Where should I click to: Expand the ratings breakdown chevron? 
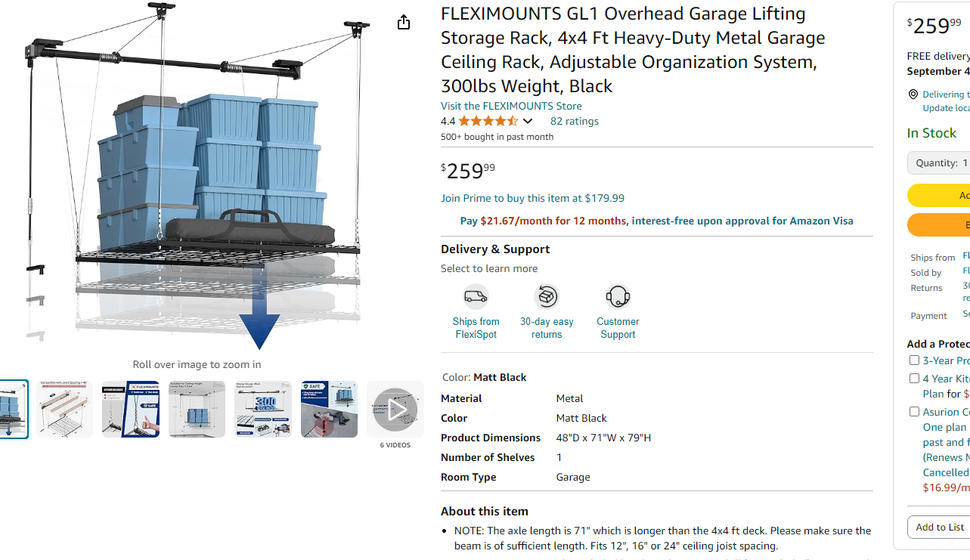[528, 121]
